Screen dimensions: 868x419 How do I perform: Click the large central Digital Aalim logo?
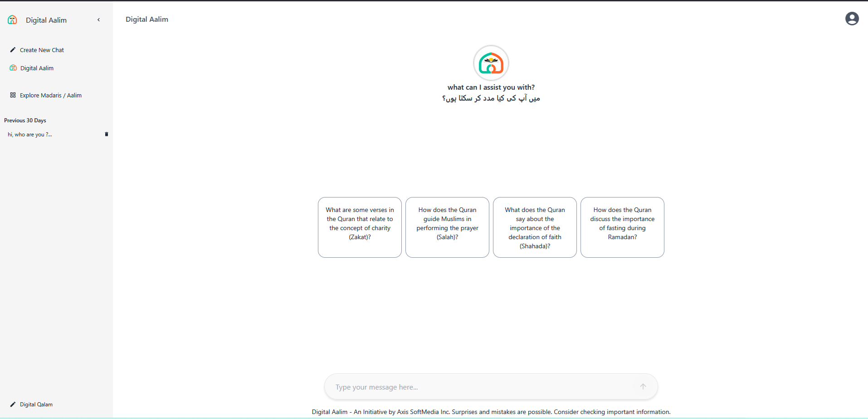[x=491, y=63]
